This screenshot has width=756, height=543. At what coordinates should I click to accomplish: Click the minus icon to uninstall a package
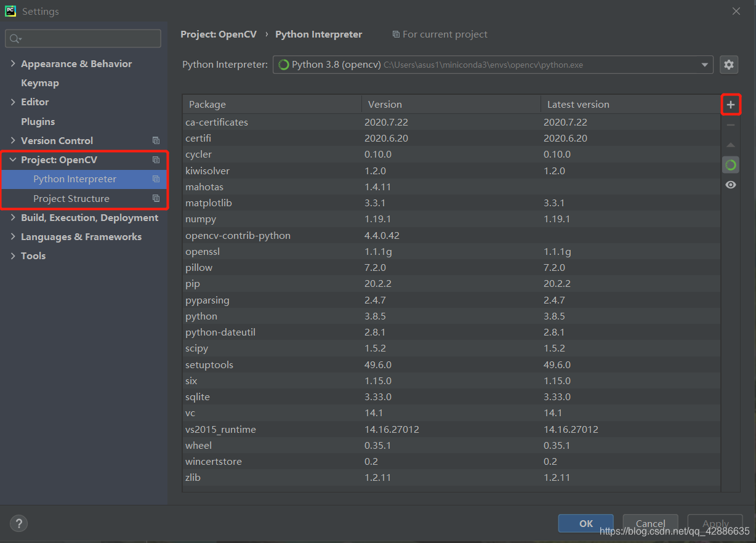[x=731, y=125]
